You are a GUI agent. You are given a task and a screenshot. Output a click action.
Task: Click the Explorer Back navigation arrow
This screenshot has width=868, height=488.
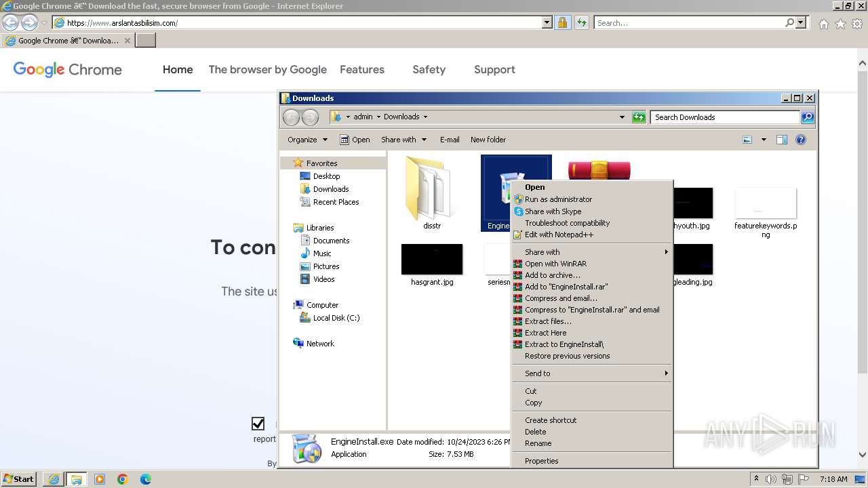coord(291,117)
